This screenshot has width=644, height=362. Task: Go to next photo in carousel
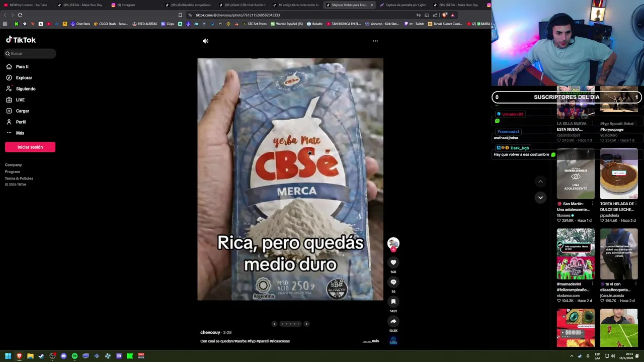tap(306, 324)
